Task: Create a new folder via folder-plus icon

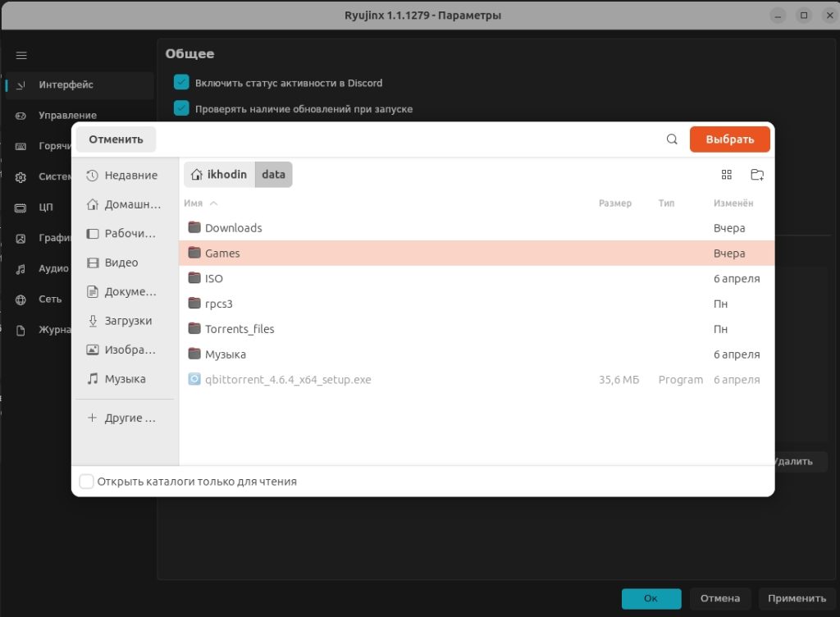Action: point(757,175)
